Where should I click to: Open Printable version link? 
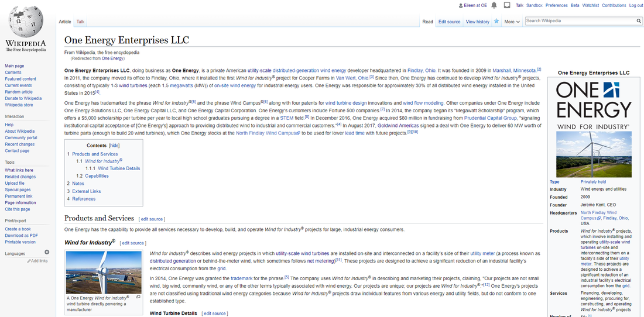point(20,242)
